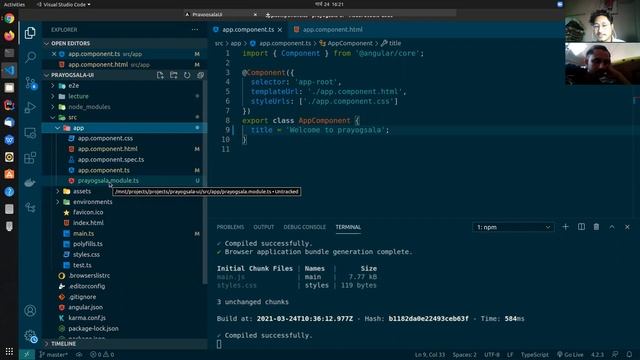This screenshot has width=640, height=360.
Task: Click the Explorer vertical scrollbar
Action: [x=204, y=182]
